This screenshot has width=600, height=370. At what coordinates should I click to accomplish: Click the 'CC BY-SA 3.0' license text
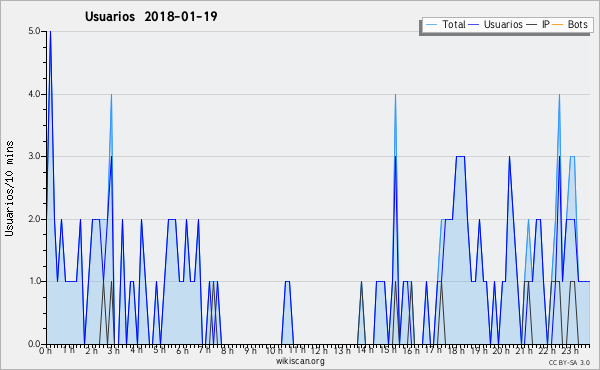pos(569,363)
